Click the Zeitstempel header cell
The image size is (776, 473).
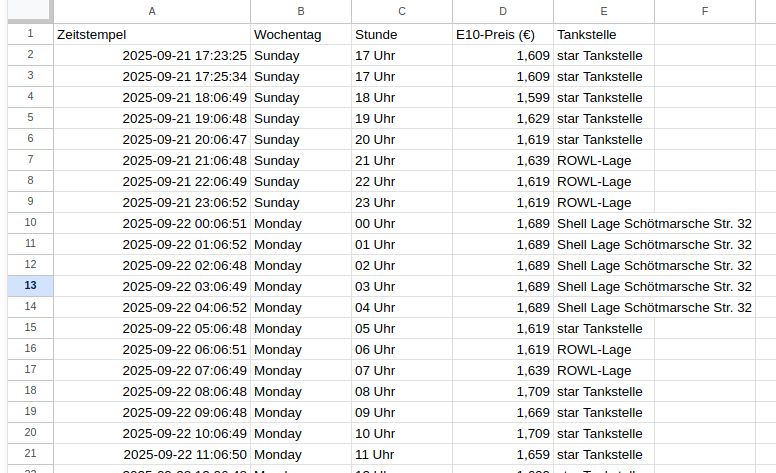click(151, 34)
